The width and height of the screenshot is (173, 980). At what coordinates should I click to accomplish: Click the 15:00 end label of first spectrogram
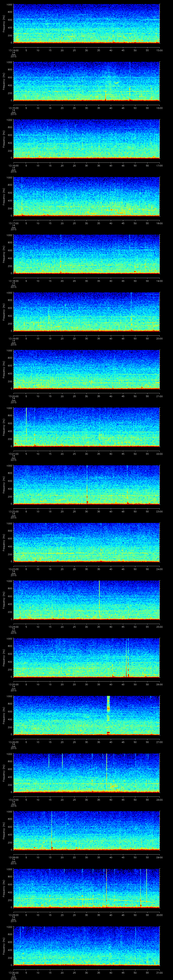[160, 50]
